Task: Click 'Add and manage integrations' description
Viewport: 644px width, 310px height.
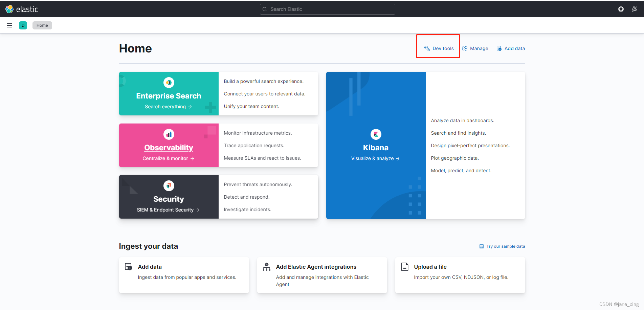Action: 322,281
